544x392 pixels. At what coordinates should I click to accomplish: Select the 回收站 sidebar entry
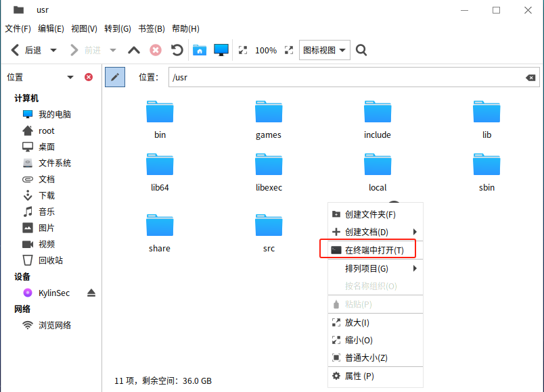50,260
